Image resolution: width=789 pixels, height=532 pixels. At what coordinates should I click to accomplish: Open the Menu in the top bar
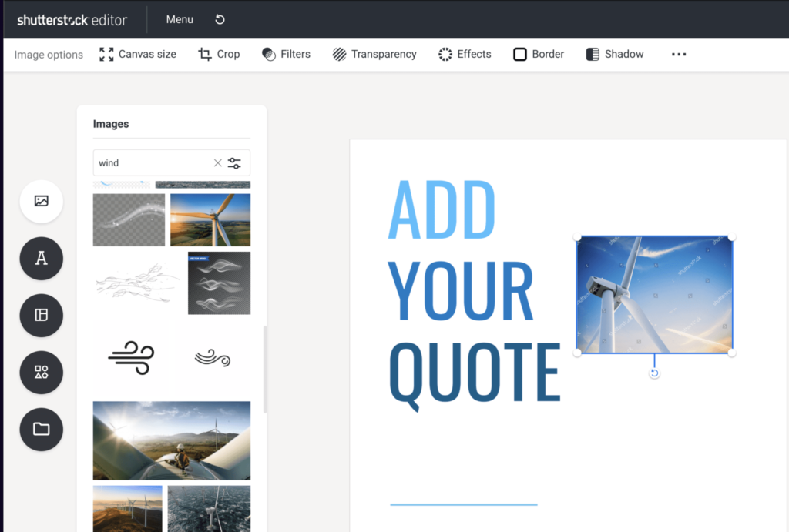179,18
